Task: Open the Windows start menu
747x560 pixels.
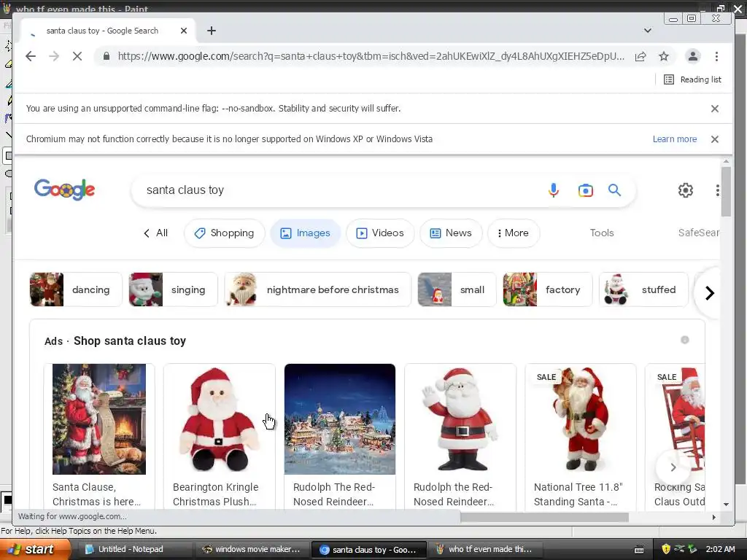Action: (34, 550)
